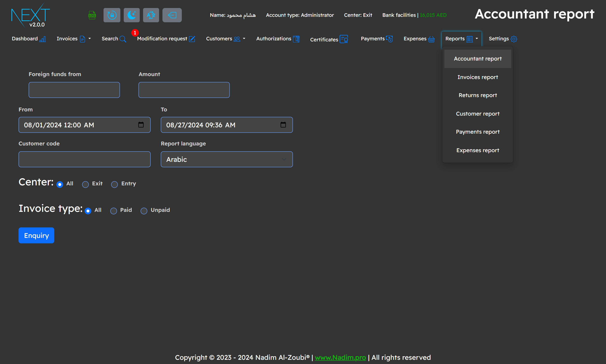Click the lock refresh icon button

pyautogui.click(x=112, y=15)
